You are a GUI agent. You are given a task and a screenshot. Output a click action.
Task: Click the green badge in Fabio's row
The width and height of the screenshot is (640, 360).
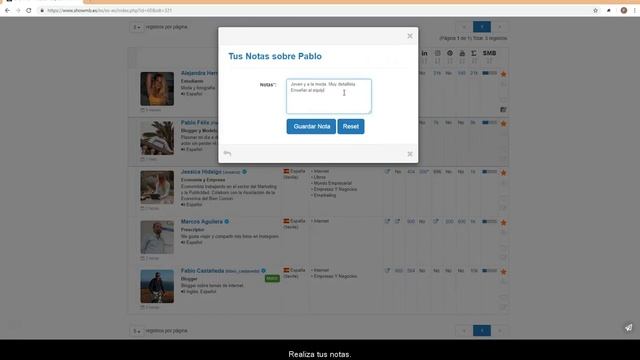click(x=272, y=278)
